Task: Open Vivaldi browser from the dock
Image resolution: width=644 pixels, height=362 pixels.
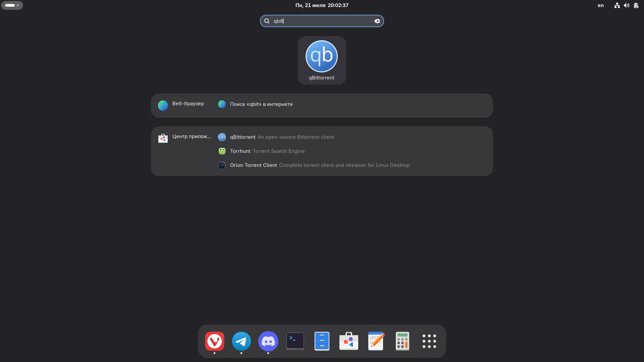Action: click(x=215, y=341)
